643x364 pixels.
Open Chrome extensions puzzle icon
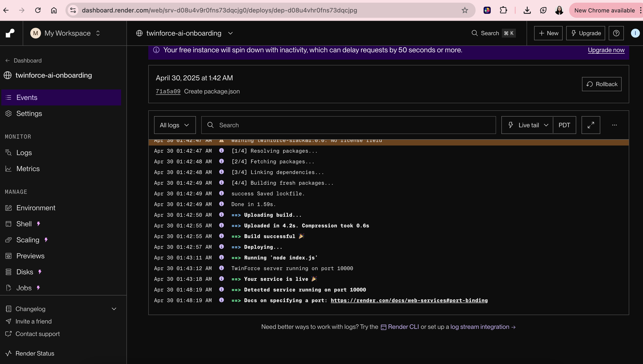click(x=503, y=10)
